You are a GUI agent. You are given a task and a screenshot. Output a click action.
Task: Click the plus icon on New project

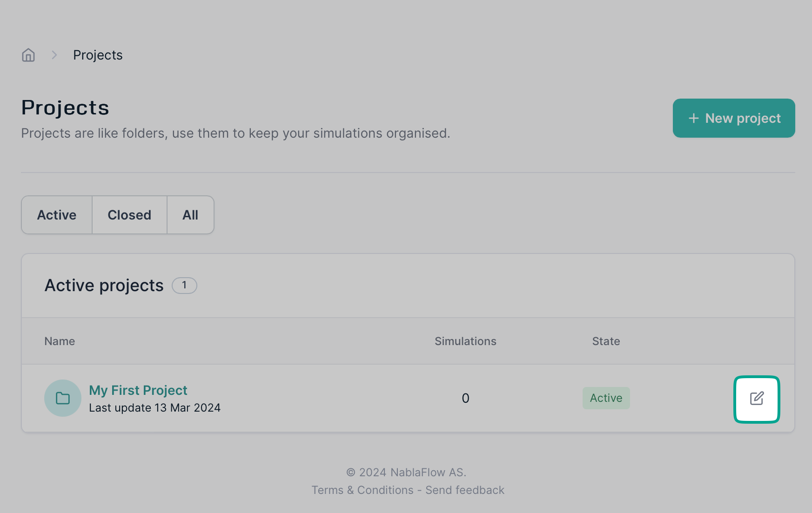pyautogui.click(x=693, y=119)
